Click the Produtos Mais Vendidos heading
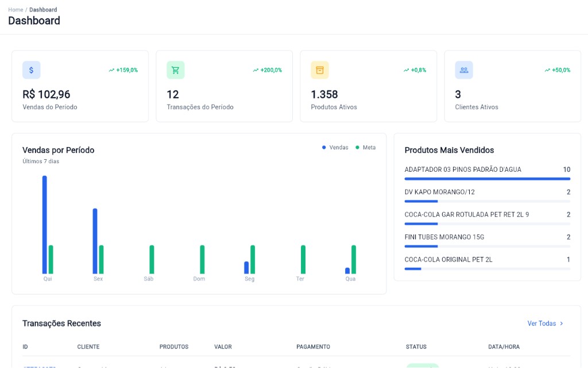This screenshot has width=588, height=377. point(449,150)
